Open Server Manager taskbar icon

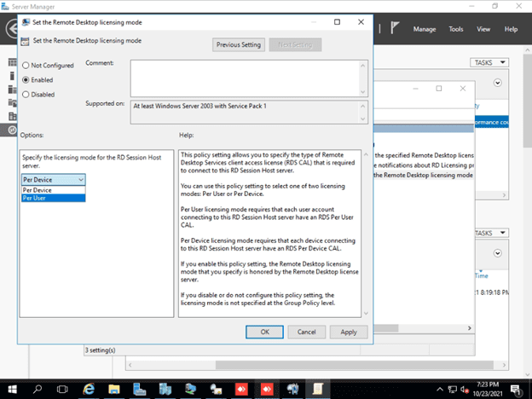(x=140, y=389)
